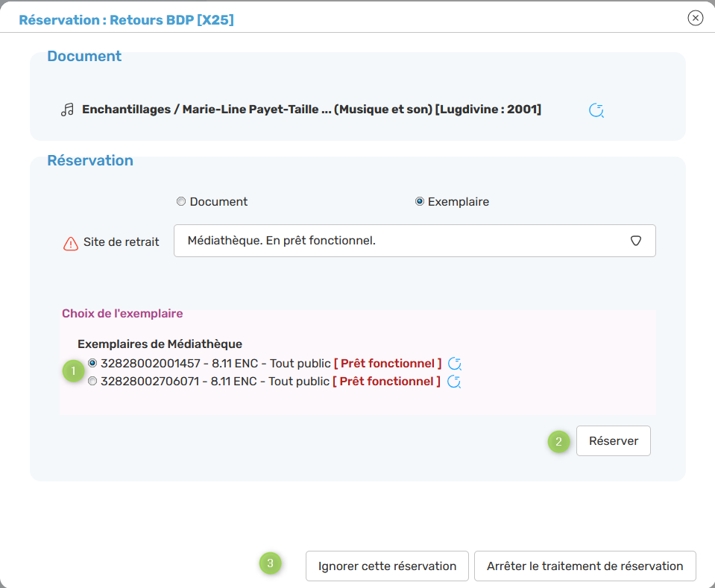Click the red warning triangle icon

point(71,243)
